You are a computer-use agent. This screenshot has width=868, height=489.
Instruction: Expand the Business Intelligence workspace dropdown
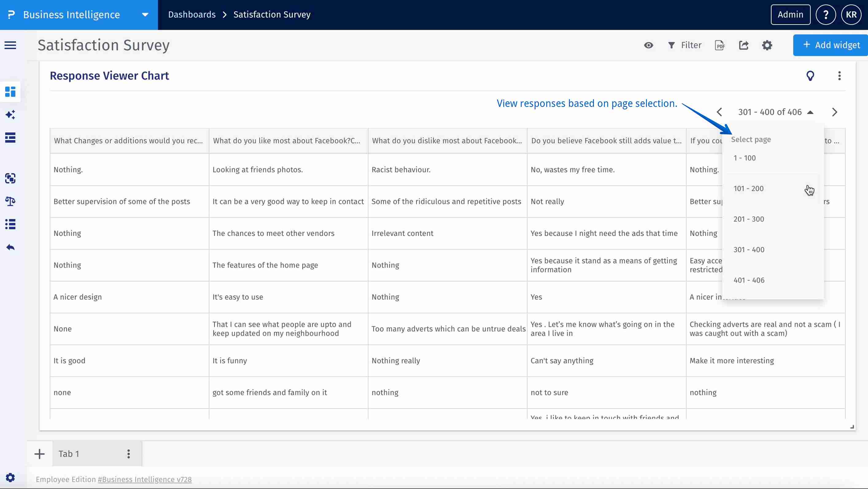pos(145,14)
